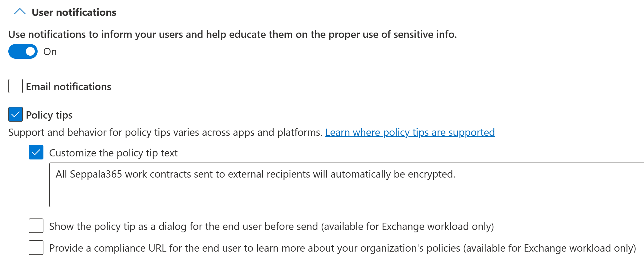Click the Provide a compliance URL label text

[x=342, y=248]
